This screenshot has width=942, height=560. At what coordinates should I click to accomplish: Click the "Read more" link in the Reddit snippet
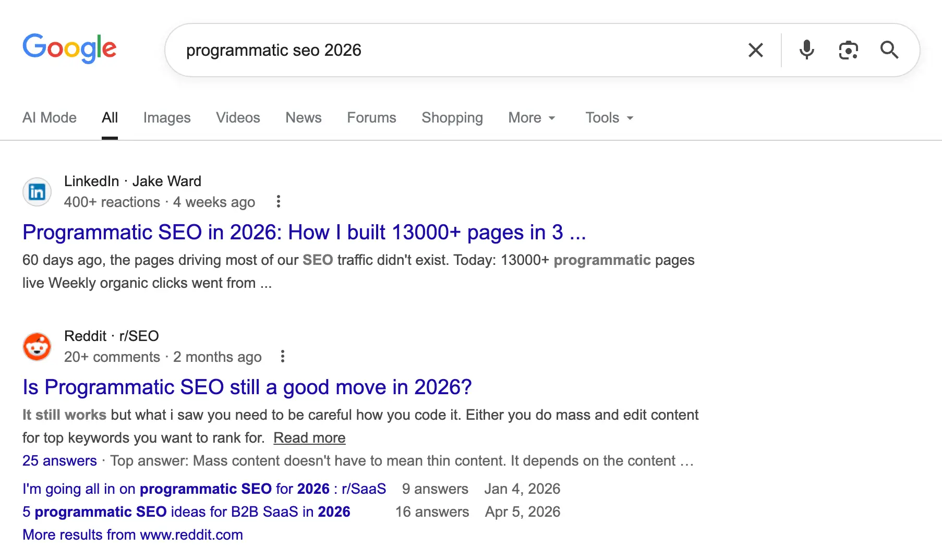pyautogui.click(x=309, y=438)
